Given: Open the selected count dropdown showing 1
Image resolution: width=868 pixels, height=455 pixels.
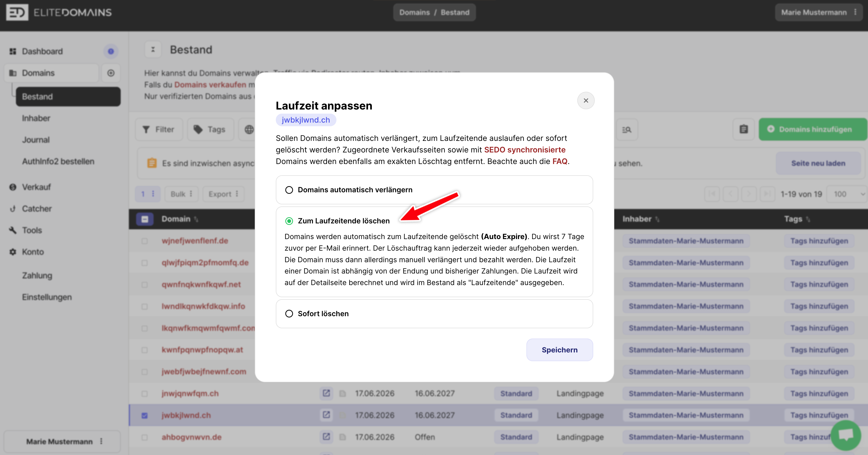Looking at the screenshot, I should pyautogui.click(x=148, y=194).
